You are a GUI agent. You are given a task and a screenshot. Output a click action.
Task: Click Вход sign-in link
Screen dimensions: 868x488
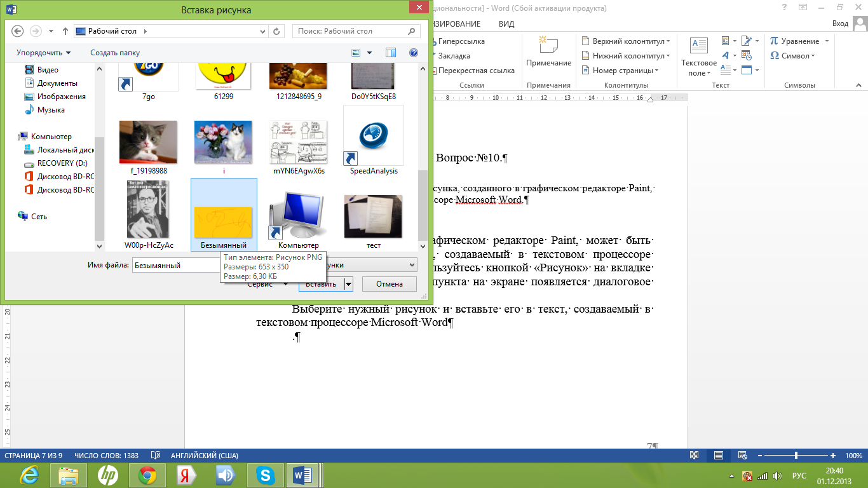840,24
